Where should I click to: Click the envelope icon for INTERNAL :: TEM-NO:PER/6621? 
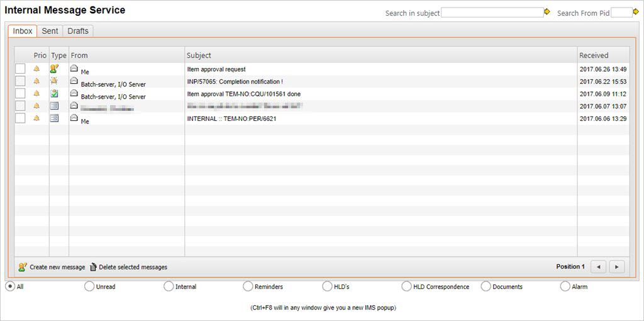(x=74, y=118)
